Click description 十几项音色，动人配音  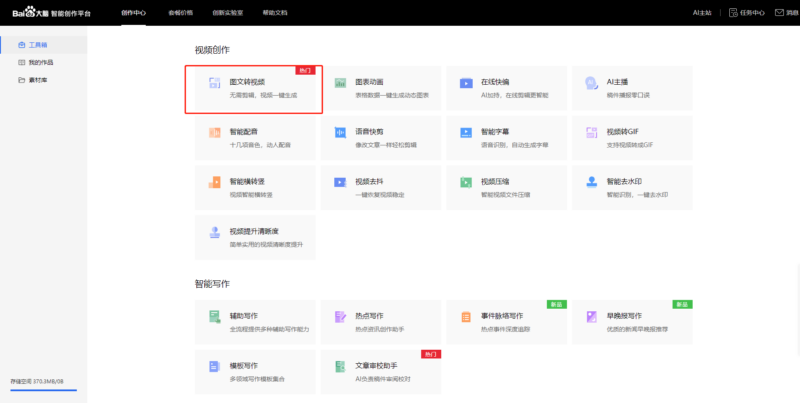tap(260, 145)
